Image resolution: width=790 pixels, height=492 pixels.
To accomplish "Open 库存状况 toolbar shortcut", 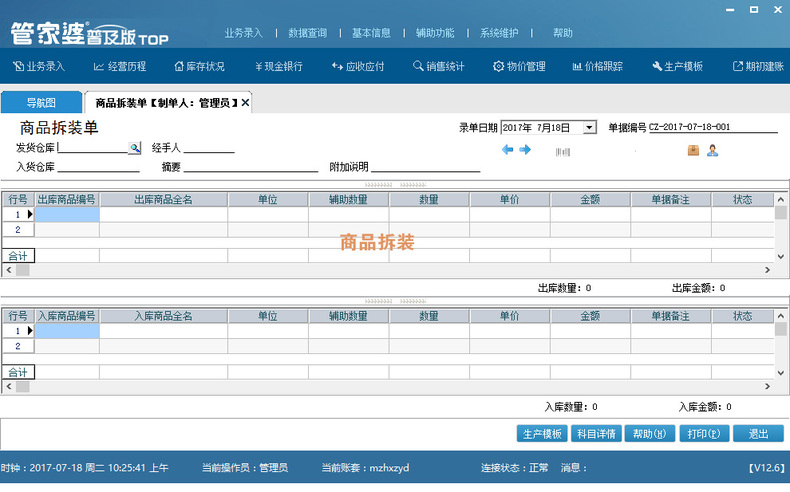I will click(200, 66).
